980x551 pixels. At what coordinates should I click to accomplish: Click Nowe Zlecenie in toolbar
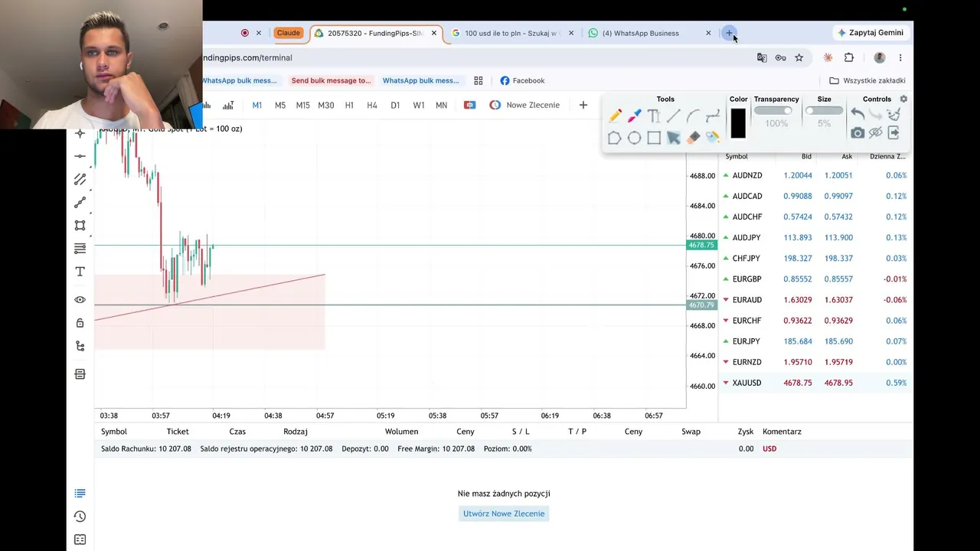point(524,105)
